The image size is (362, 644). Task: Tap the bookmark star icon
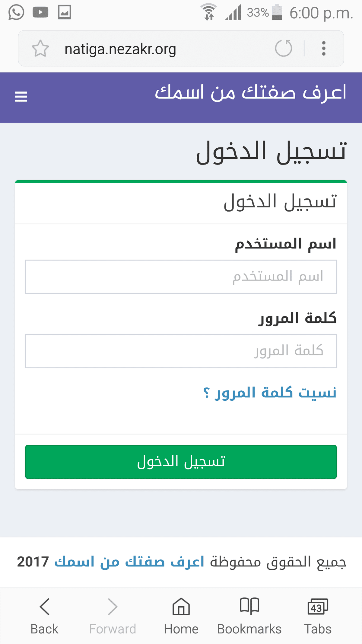click(x=40, y=49)
